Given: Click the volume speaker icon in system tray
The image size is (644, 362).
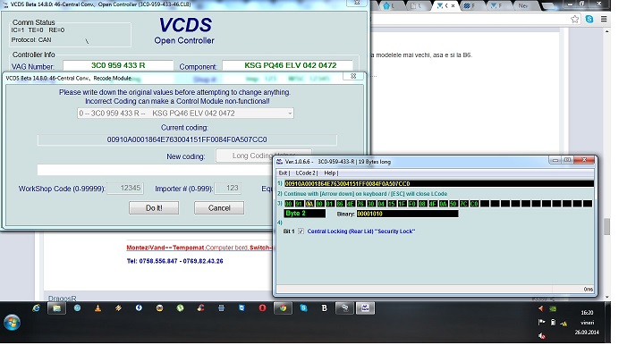Looking at the screenshot, I should (x=542, y=336).
